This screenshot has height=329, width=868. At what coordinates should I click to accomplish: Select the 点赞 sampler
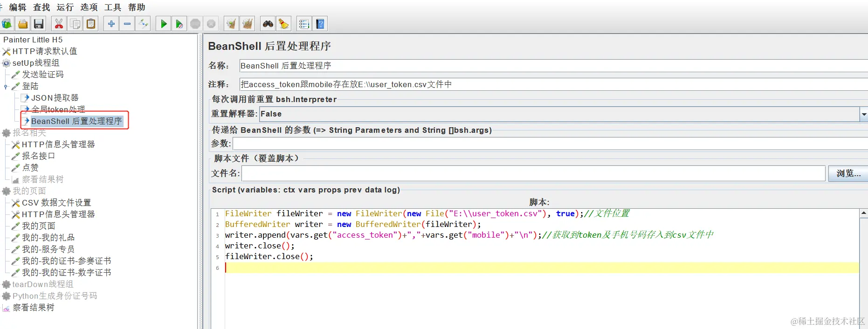tap(30, 168)
